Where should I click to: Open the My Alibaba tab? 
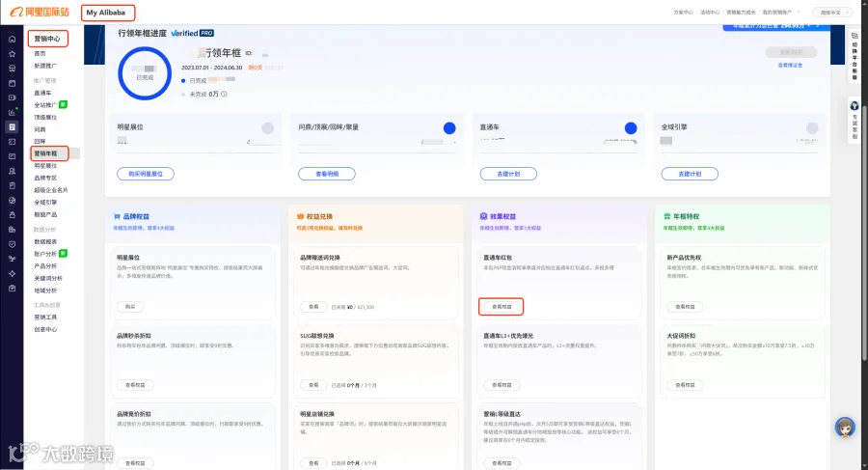(108, 13)
